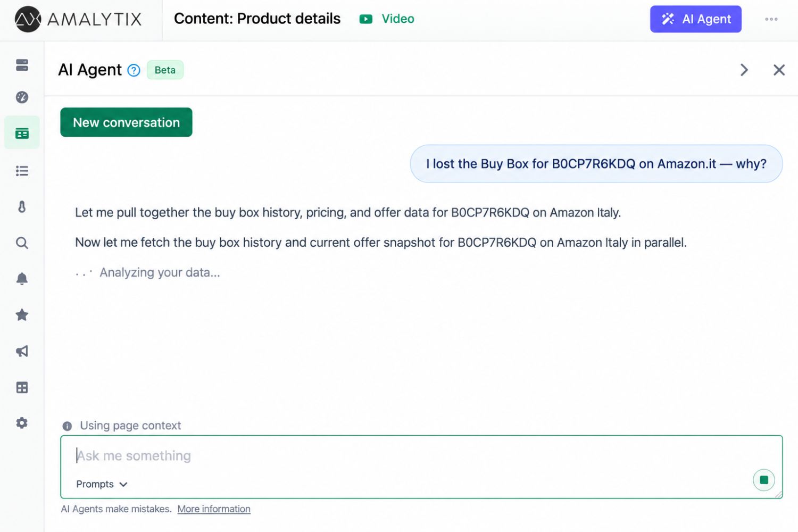Open the magnifying glass search sidebar icon
Viewport: 798px width, 532px height.
click(x=22, y=243)
